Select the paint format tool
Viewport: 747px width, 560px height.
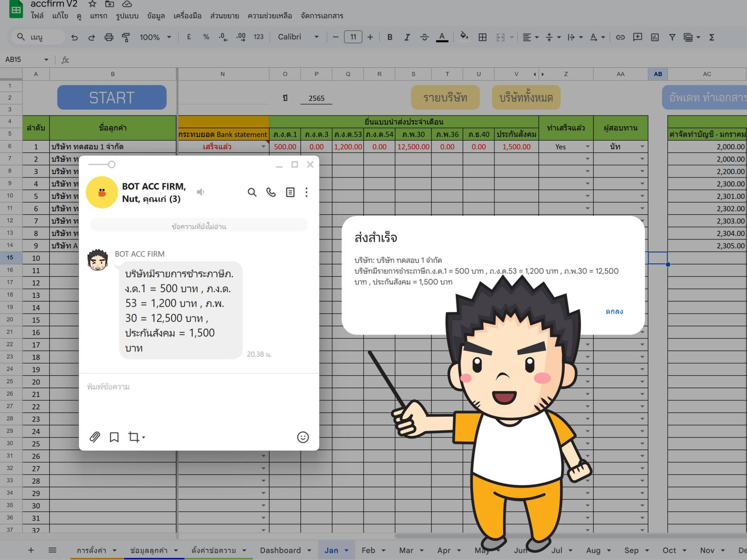[126, 37]
